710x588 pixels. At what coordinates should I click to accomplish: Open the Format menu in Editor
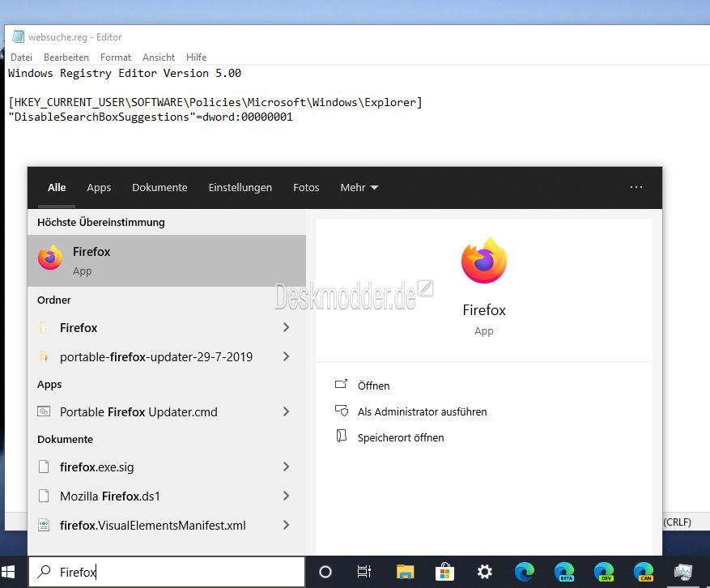[x=116, y=57]
